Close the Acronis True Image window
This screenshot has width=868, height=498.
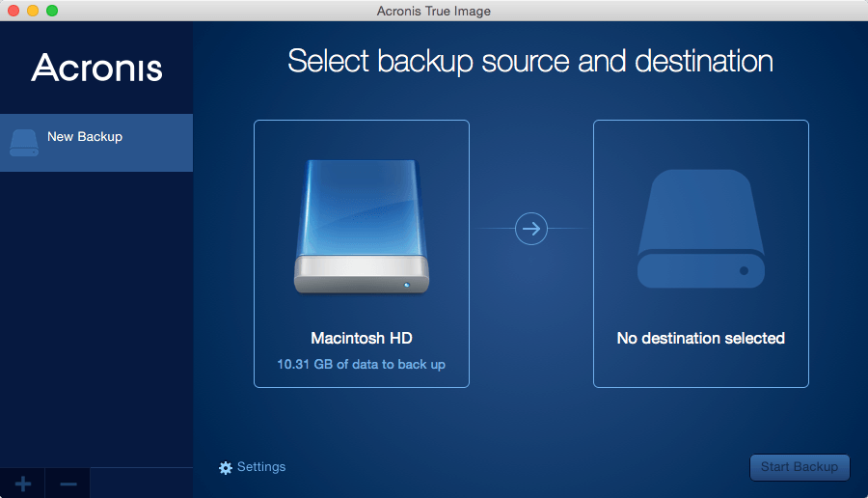pyautogui.click(x=14, y=11)
